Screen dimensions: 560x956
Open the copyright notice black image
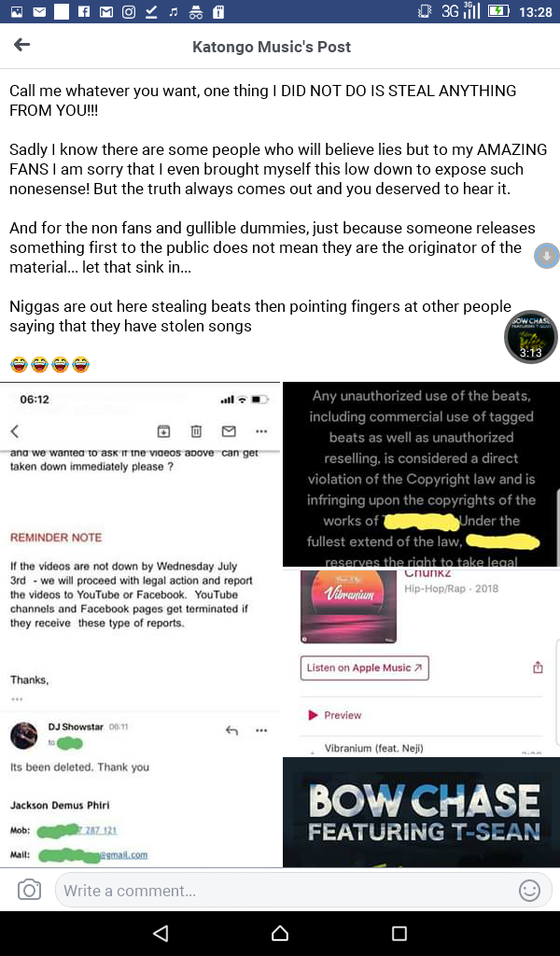click(421, 474)
